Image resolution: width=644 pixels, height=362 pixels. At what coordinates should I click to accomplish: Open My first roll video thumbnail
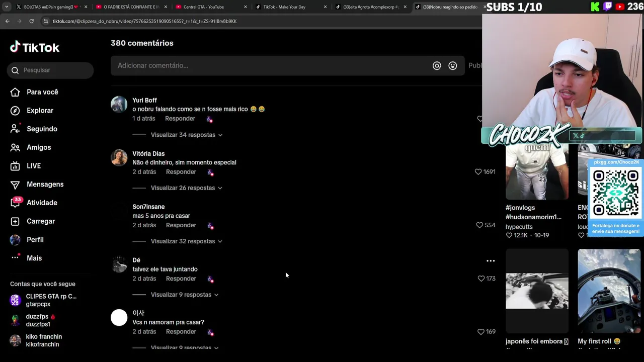point(609,291)
